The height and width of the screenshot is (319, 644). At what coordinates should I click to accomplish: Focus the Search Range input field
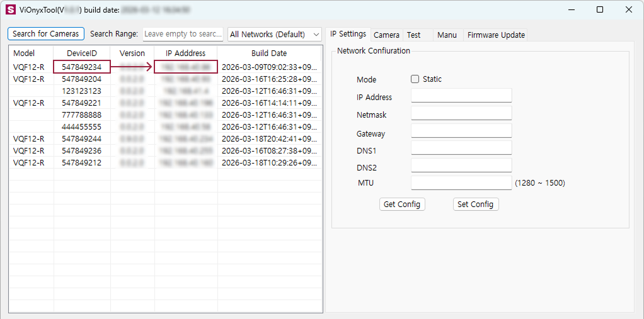tap(183, 34)
